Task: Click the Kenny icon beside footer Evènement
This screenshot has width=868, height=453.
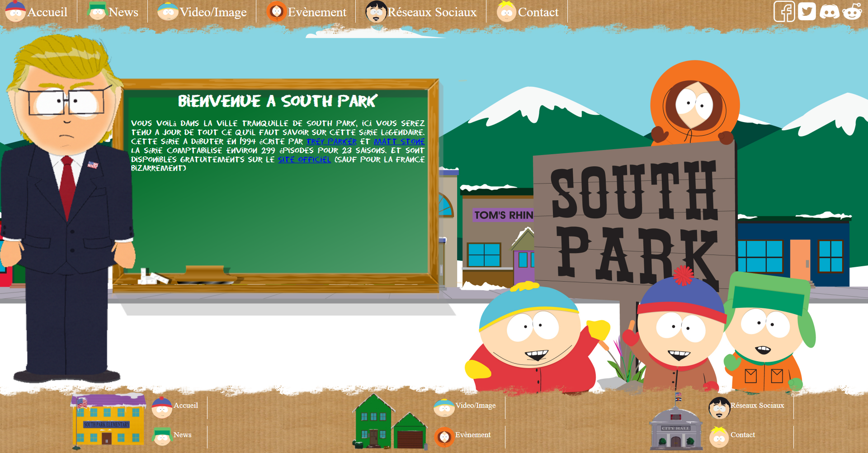Action: tap(444, 437)
